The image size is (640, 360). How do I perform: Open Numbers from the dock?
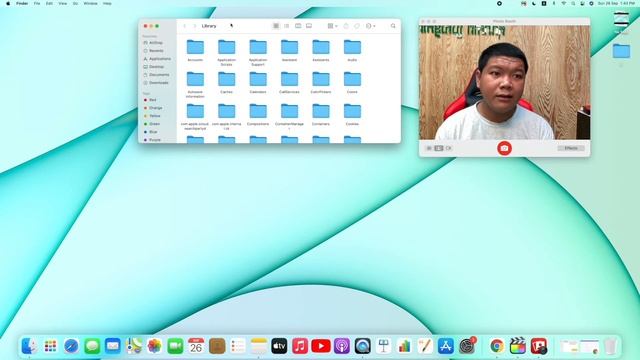pyautogui.click(x=404, y=346)
